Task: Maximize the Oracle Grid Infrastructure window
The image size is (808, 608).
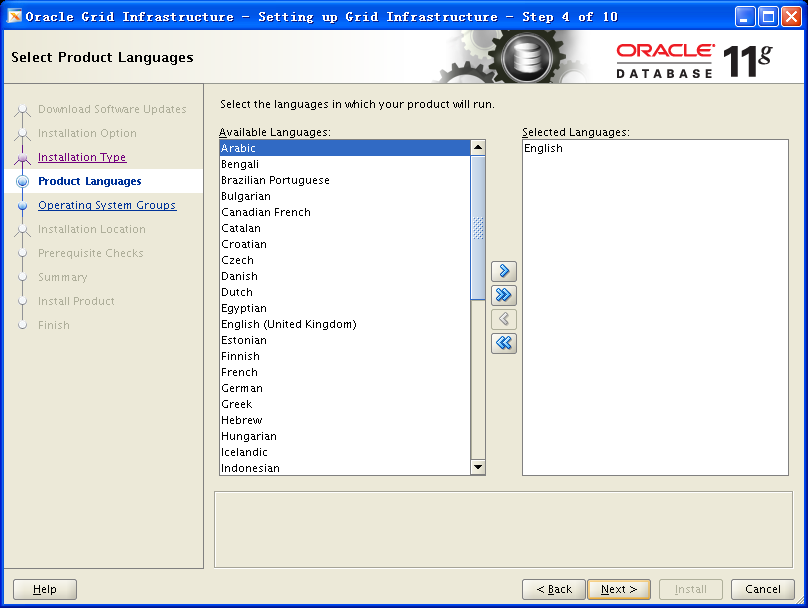Action: [768, 16]
